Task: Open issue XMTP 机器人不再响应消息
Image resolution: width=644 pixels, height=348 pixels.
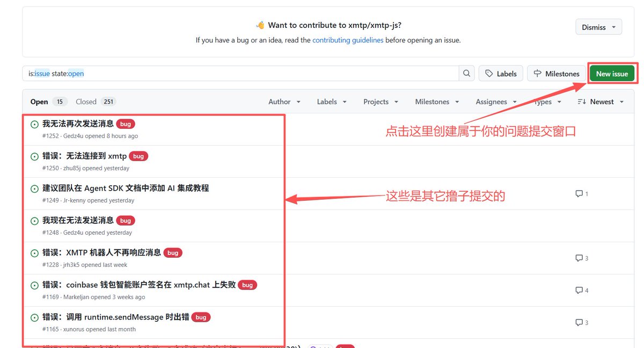Action: [x=101, y=252]
